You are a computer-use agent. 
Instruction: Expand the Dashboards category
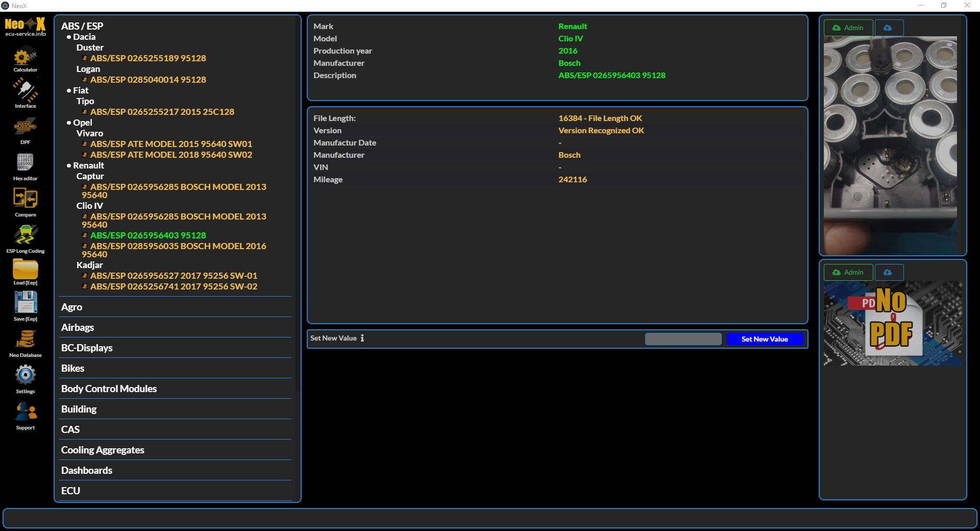pyautogui.click(x=175, y=470)
